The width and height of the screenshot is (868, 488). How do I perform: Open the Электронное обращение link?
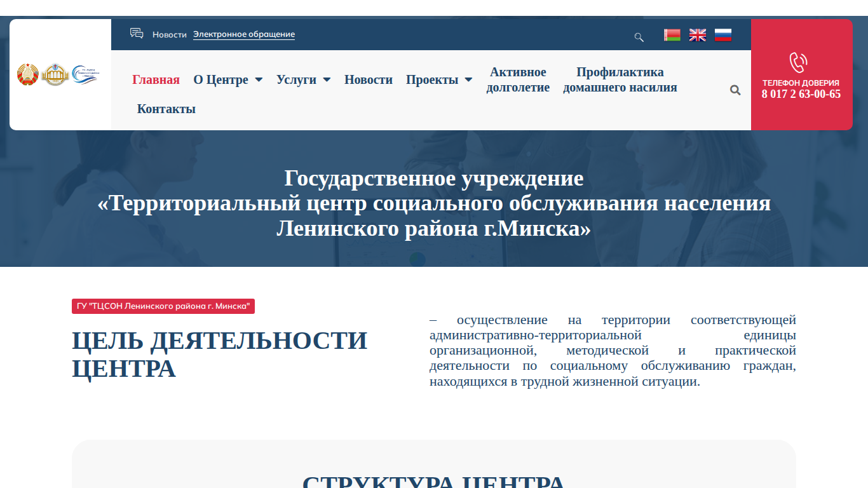244,34
